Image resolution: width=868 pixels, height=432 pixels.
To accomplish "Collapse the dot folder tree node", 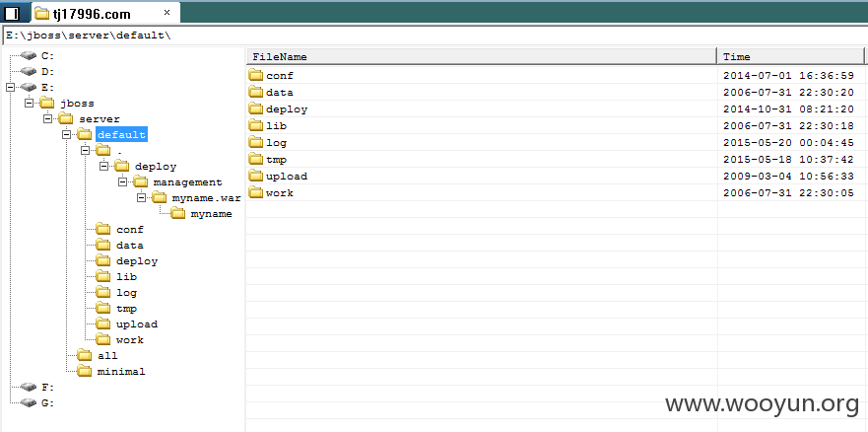I will [86, 150].
